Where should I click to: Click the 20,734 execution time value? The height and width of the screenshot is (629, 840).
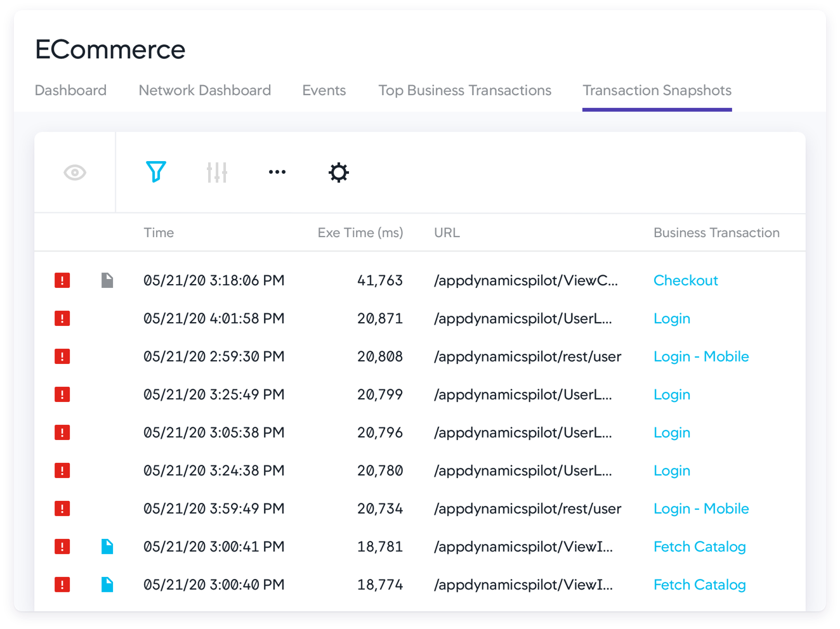tap(380, 509)
